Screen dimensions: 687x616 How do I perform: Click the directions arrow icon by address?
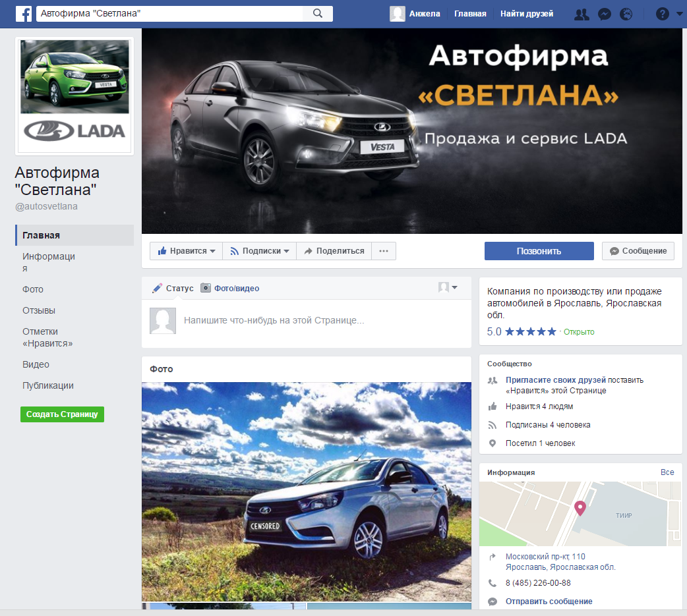(493, 557)
